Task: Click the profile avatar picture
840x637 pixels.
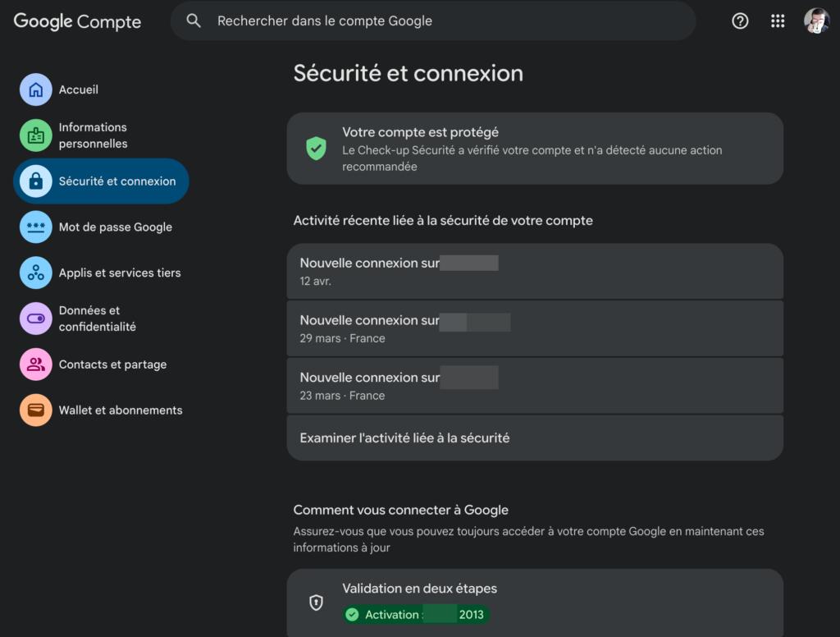Action: coord(816,21)
